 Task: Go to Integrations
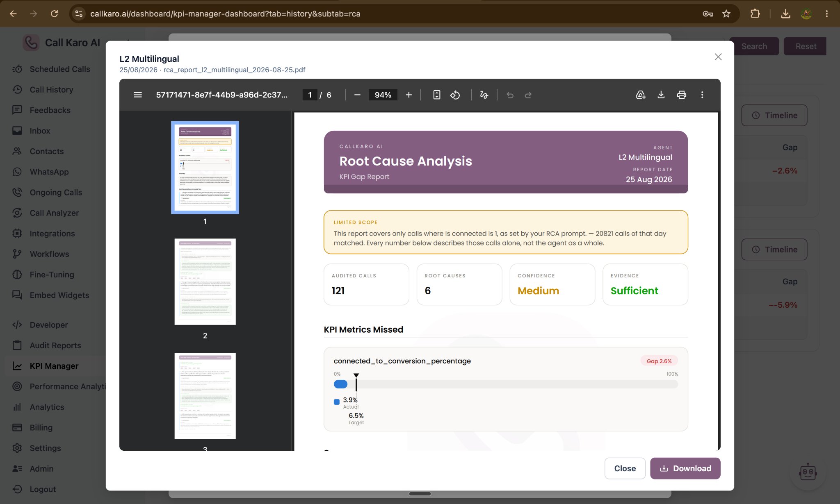coord(53,234)
